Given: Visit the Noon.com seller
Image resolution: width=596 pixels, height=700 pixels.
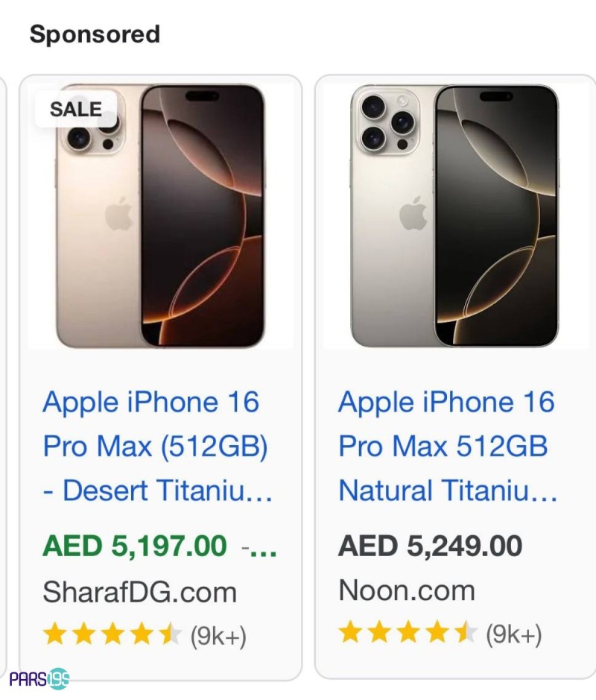Looking at the screenshot, I should [x=407, y=590].
